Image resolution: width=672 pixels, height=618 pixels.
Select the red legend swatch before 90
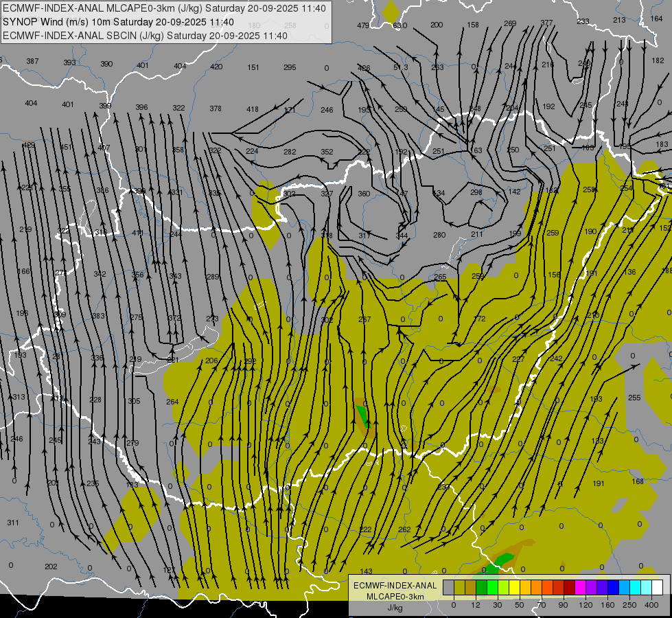click(x=559, y=587)
